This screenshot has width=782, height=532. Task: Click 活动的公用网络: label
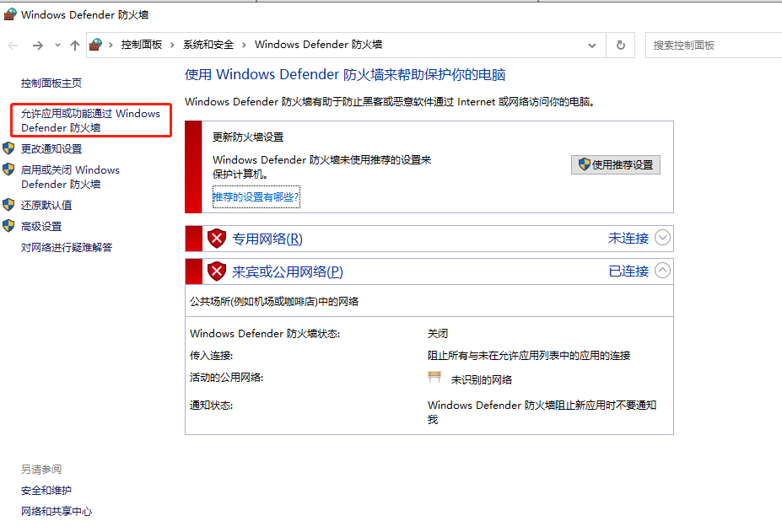click(226, 378)
